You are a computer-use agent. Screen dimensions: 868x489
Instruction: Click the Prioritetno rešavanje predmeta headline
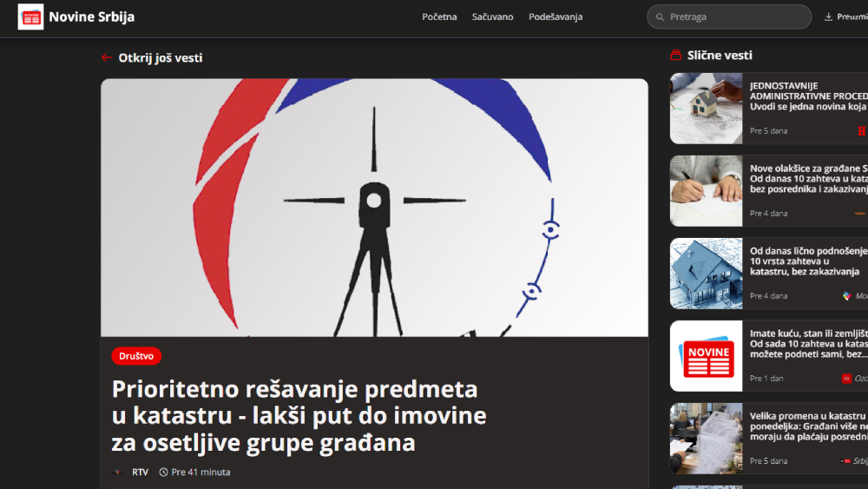click(299, 415)
